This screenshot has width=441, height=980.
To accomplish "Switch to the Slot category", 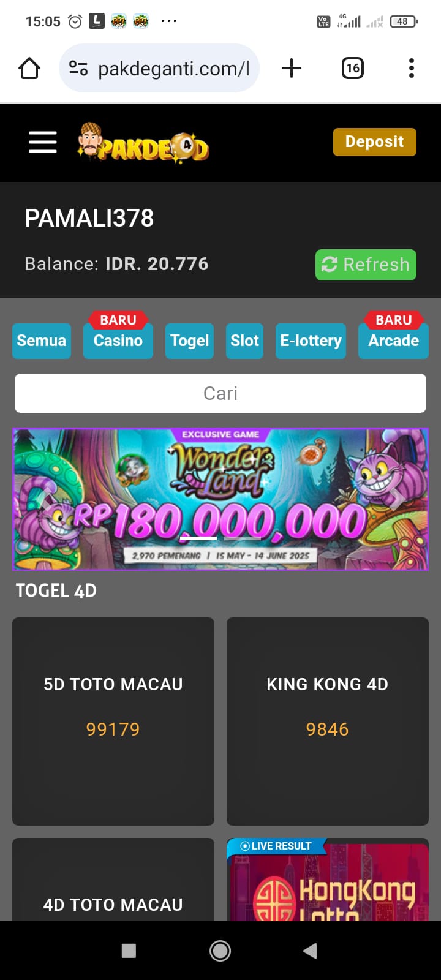I will pyautogui.click(x=244, y=341).
